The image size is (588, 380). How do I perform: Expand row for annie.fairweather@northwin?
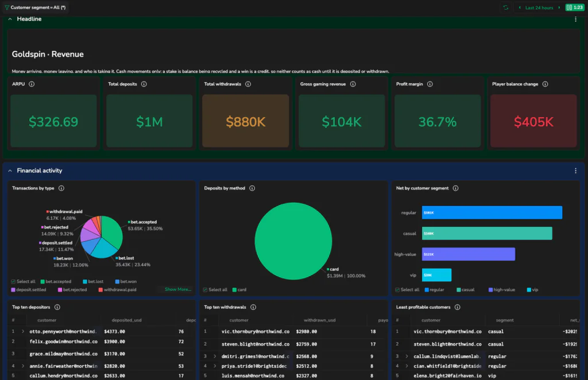click(x=23, y=366)
